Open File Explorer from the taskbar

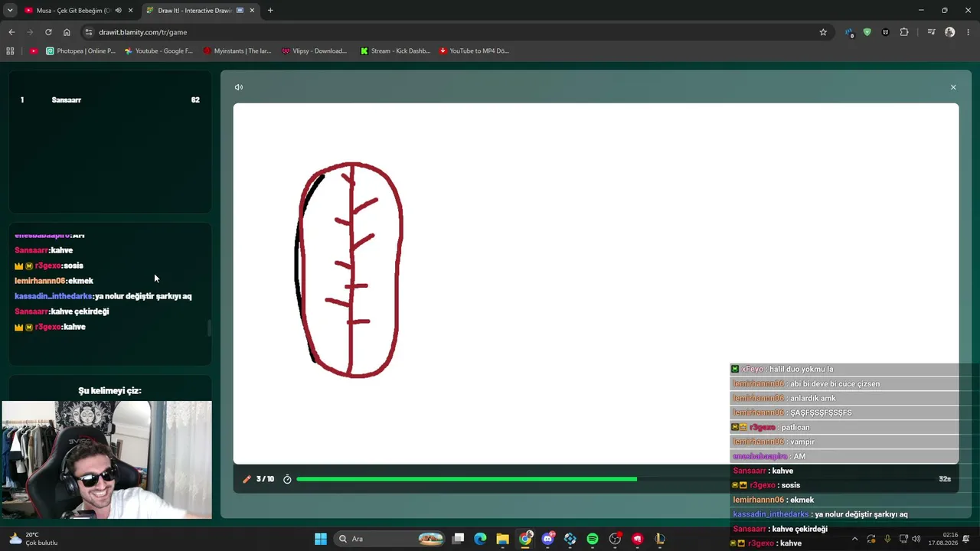(x=502, y=539)
